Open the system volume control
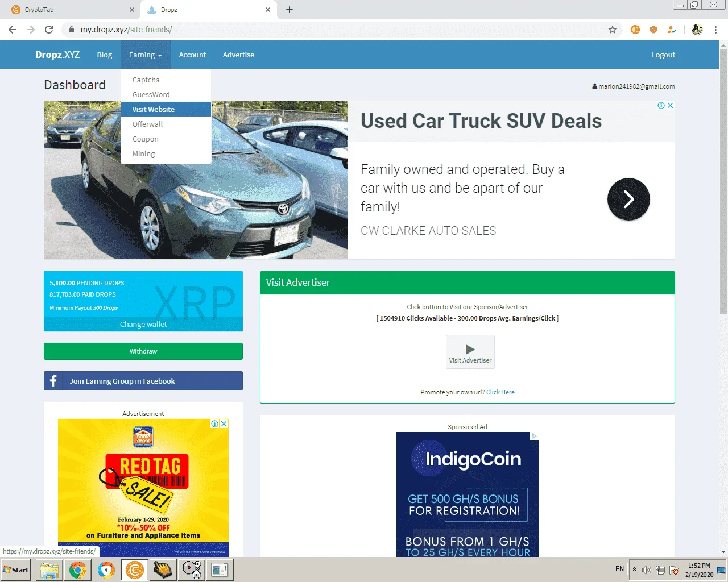This screenshot has height=582, width=728. click(647, 570)
